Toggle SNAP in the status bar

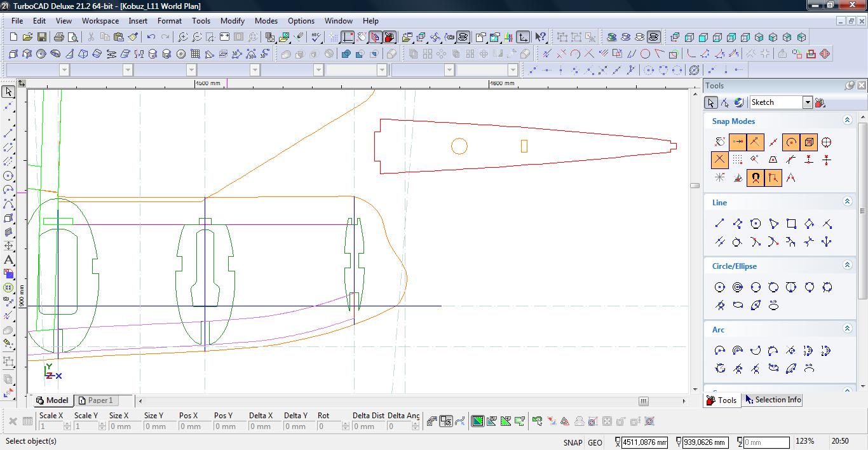click(573, 442)
